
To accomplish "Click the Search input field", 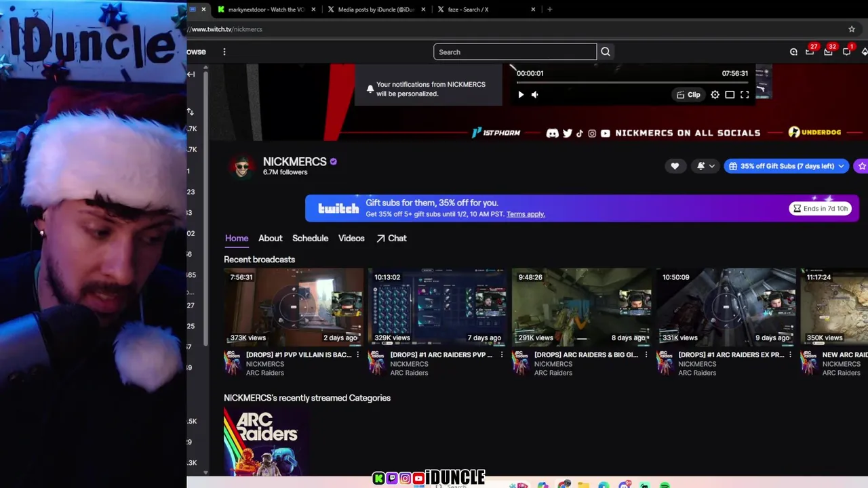I will [x=515, y=52].
